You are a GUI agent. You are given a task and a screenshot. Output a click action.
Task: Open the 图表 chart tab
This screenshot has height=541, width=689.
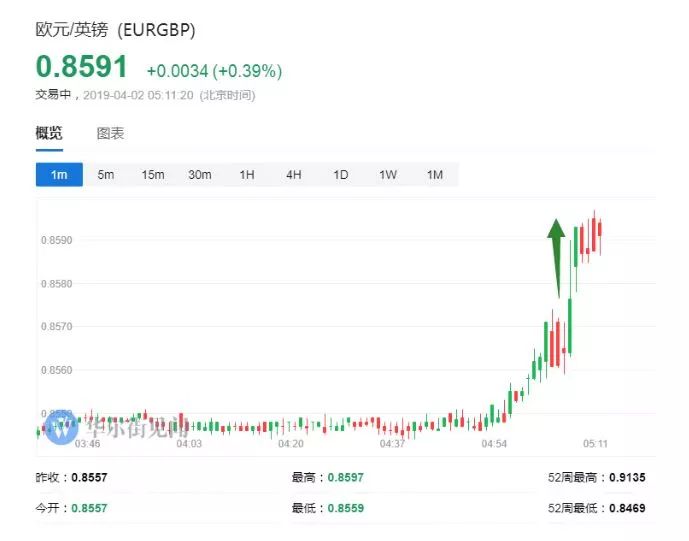[110, 133]
